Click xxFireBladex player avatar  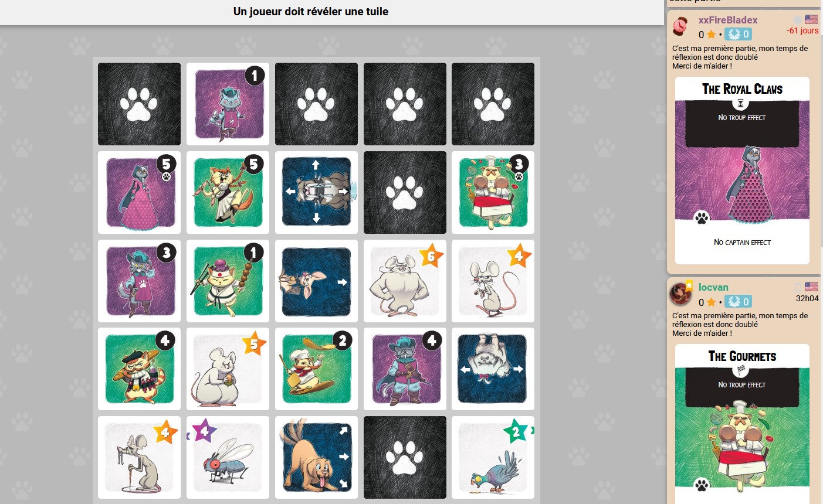click(680, 26)
